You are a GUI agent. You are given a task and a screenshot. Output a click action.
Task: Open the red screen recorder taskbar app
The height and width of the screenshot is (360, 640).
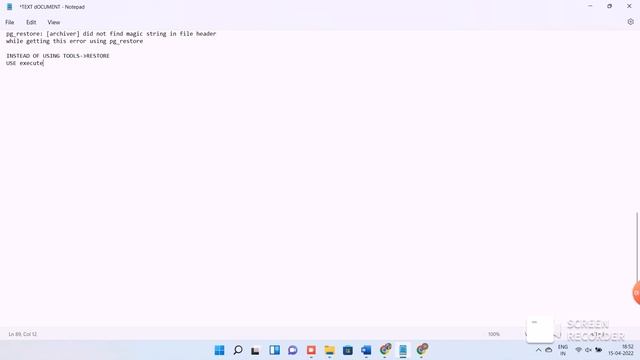[x=311, y=350]
